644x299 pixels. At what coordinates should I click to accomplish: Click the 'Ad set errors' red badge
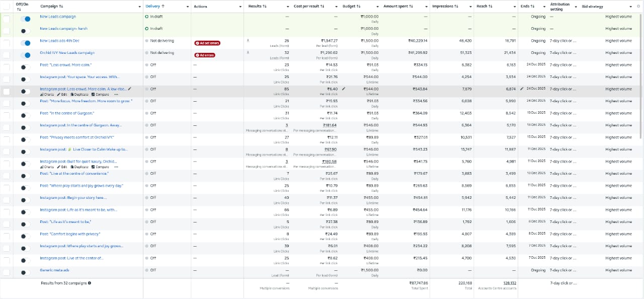[207, 43]
